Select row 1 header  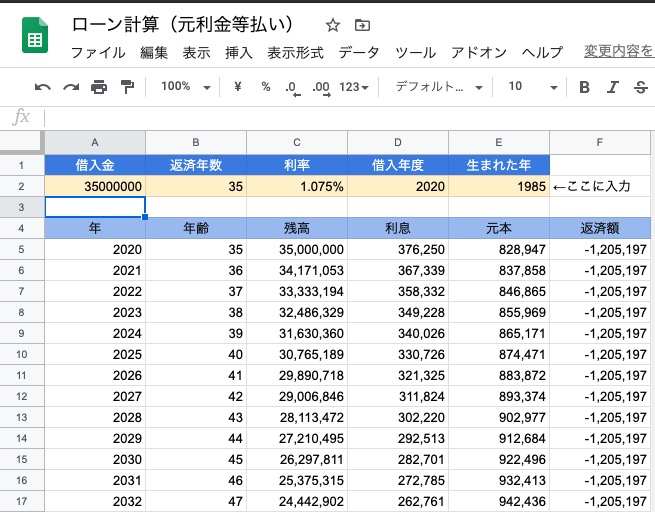pyautogui.click(x=22, y=165)
